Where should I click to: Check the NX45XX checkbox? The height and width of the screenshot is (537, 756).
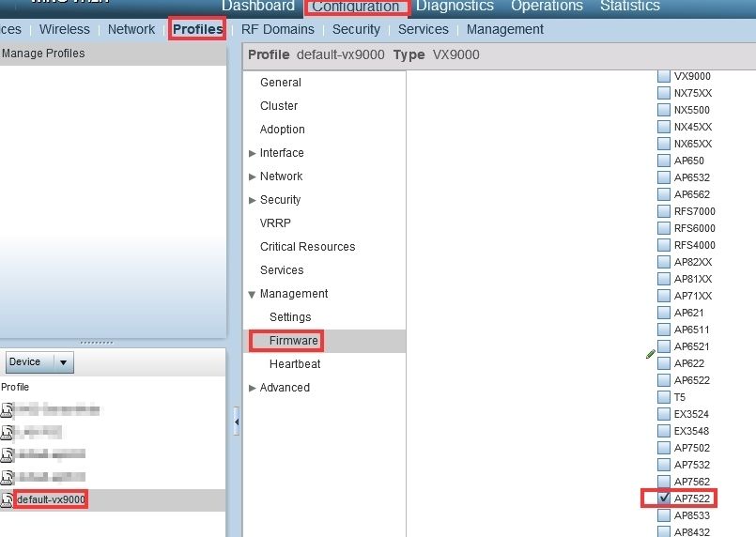tap(664, 127)
